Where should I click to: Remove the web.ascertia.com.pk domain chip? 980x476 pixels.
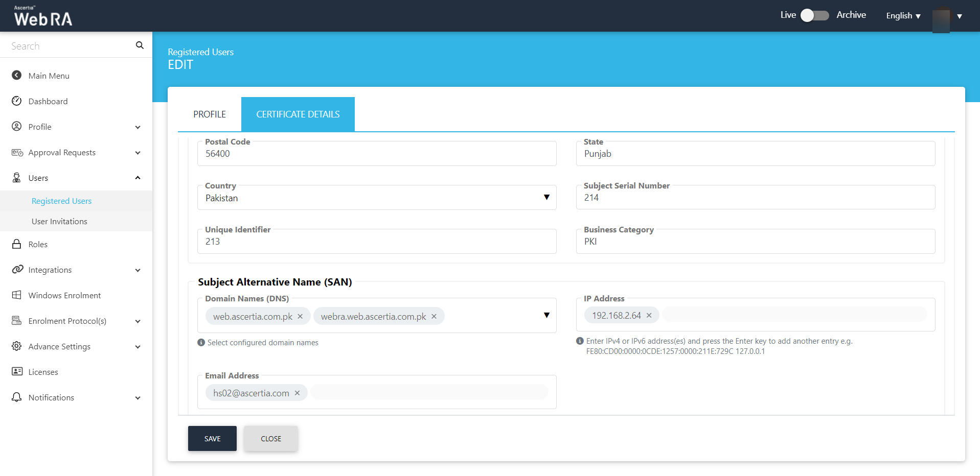point(300,317)
